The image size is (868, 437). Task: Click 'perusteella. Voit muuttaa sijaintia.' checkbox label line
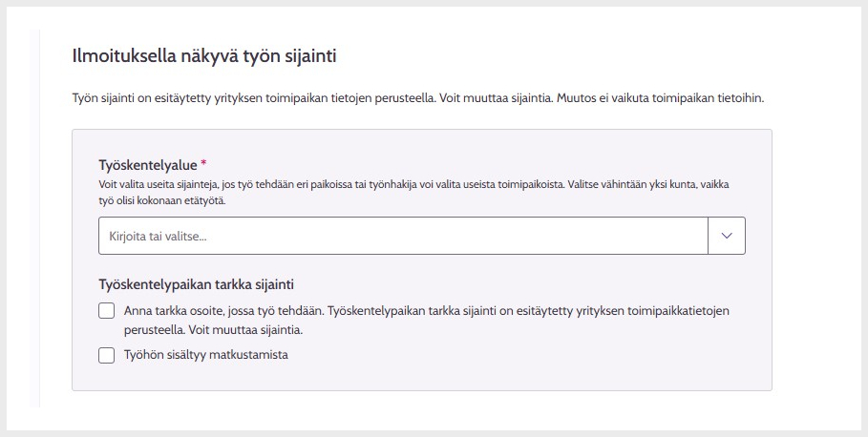tap(213, 330)
